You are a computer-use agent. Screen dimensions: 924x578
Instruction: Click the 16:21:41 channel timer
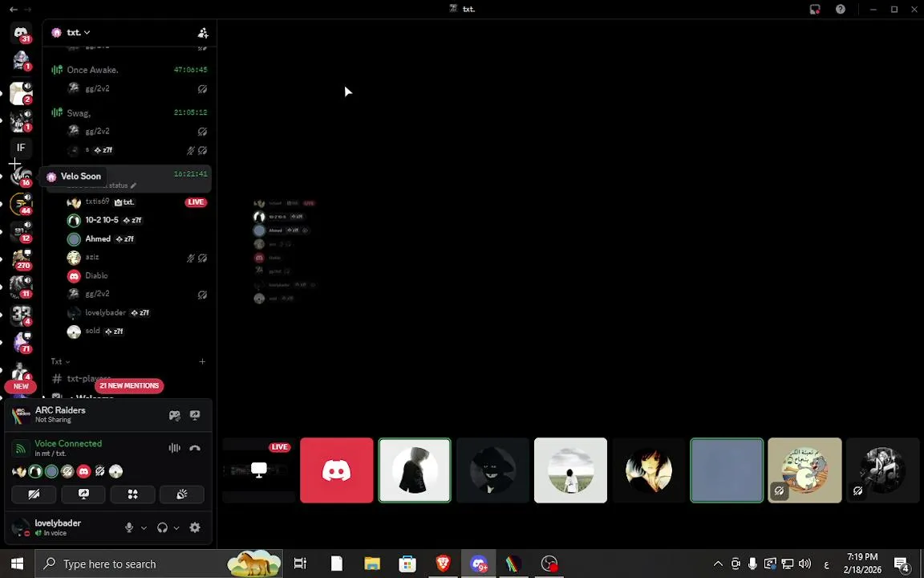(x=190, y=174)
